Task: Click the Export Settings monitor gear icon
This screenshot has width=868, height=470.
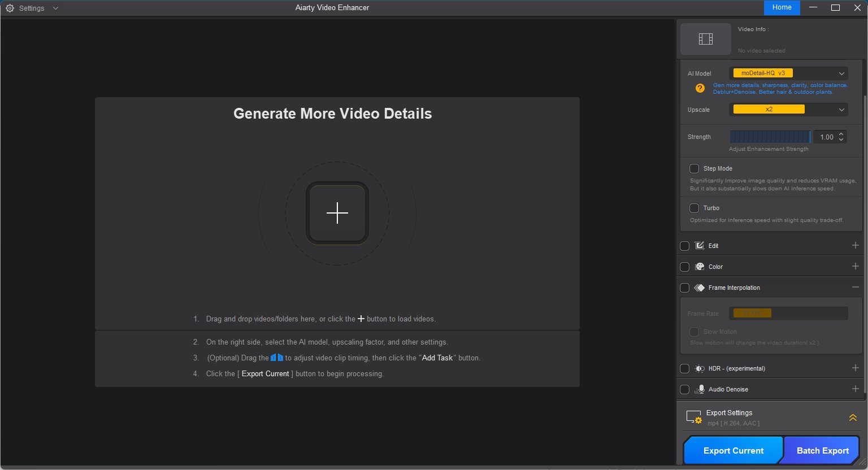Action: point(693,417)
